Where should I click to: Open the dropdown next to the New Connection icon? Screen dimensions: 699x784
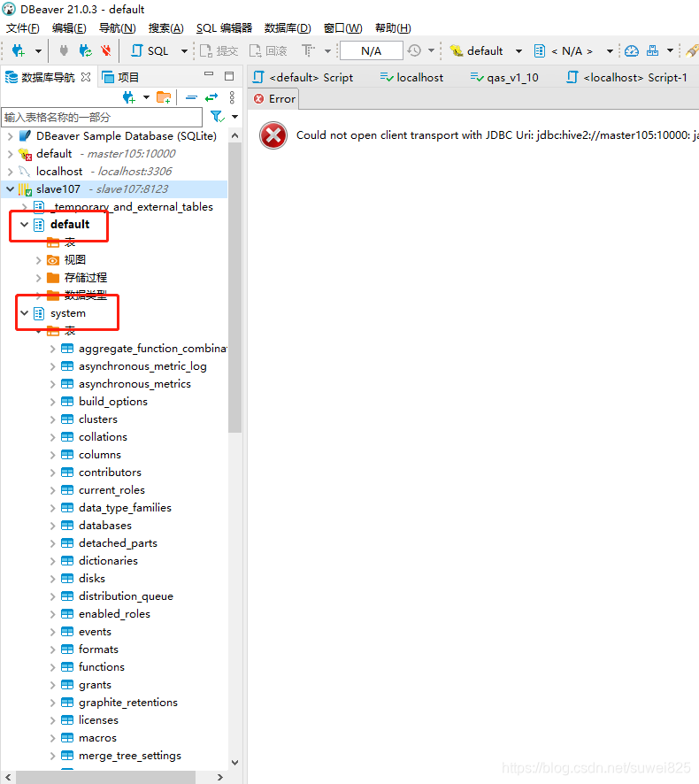click(x=38, y=51)
